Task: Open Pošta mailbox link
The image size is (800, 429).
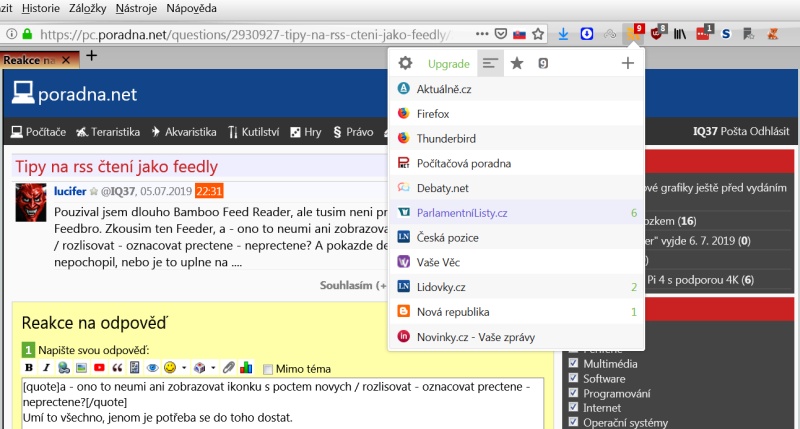Action: pos(733,131)
